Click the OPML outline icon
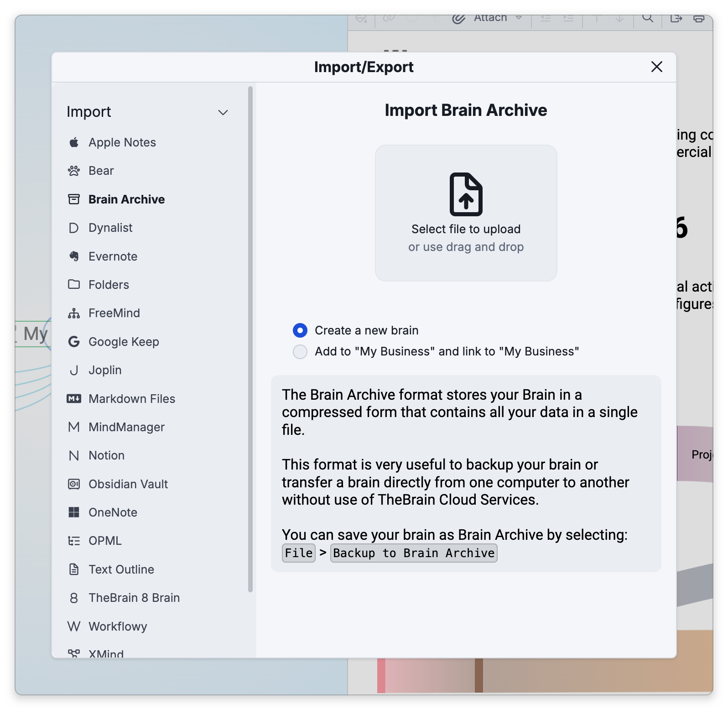 point(74,541)
